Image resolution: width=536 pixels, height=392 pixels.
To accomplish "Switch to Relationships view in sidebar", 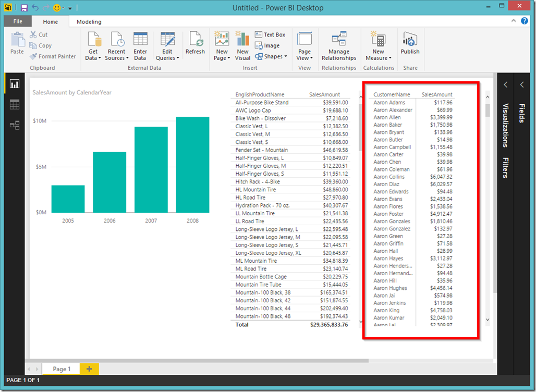I will [x=15, y=125].
